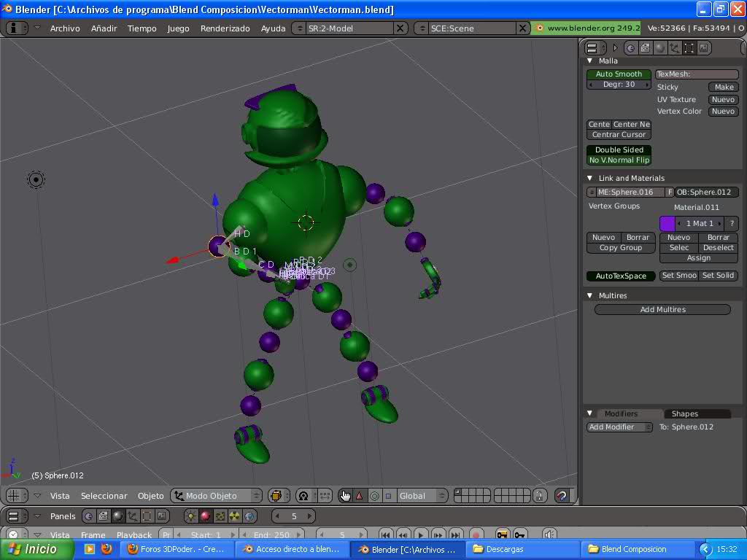This screenshot has height=560, width=747.
Task: Open the Archivo menu
Action: point(65,28)
